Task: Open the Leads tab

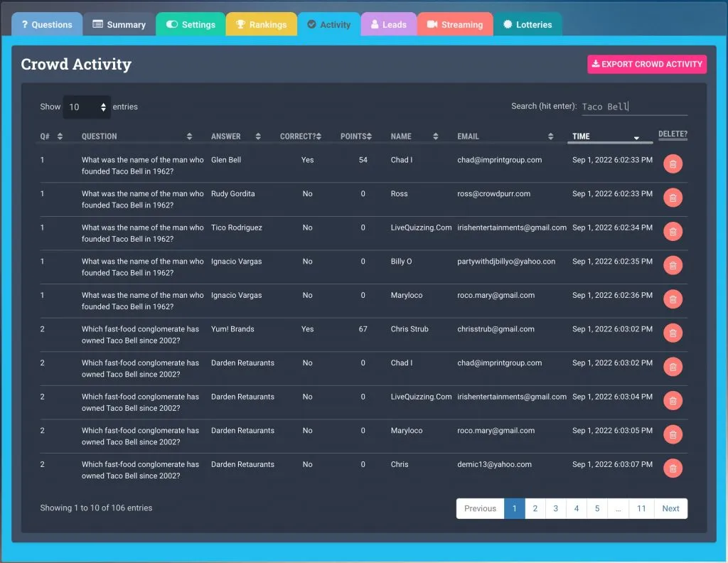Action: 389,25
